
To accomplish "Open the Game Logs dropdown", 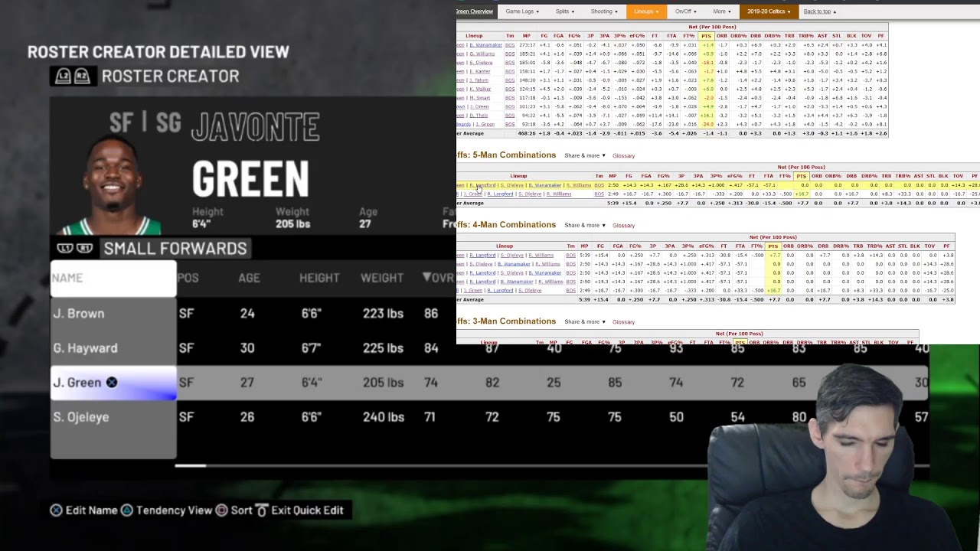I will (522, 11).
